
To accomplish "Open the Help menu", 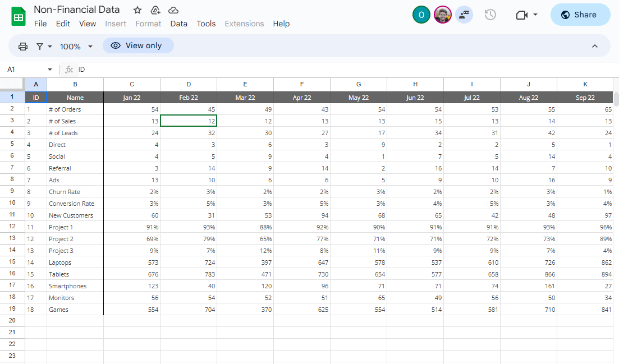I will pyautogui.click(x=281, y=24).
